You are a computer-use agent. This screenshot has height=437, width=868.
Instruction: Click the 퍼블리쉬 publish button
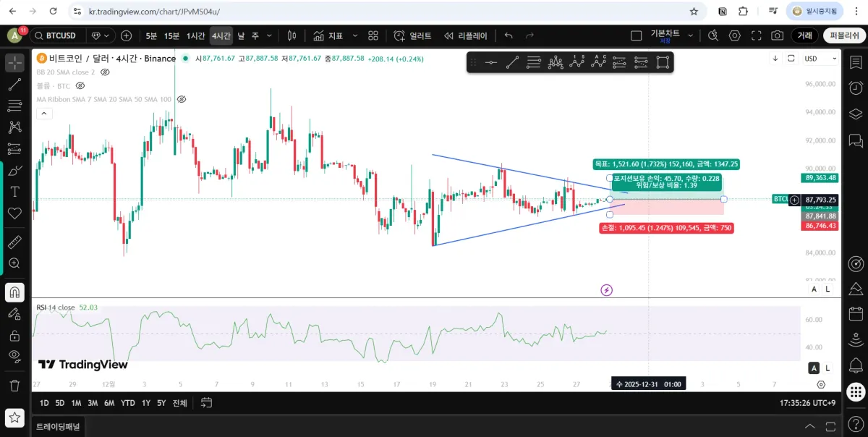coord(844,35)
